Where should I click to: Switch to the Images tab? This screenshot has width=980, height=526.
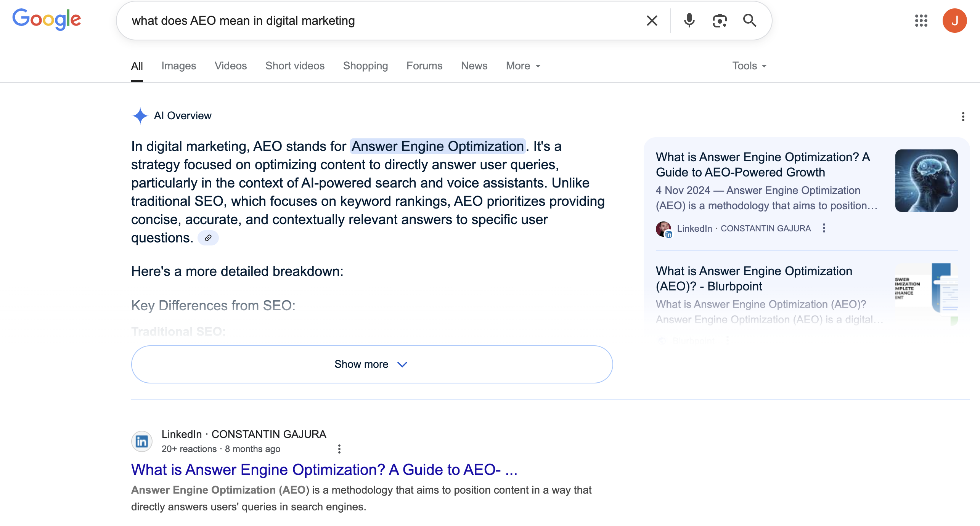[178, 66]
